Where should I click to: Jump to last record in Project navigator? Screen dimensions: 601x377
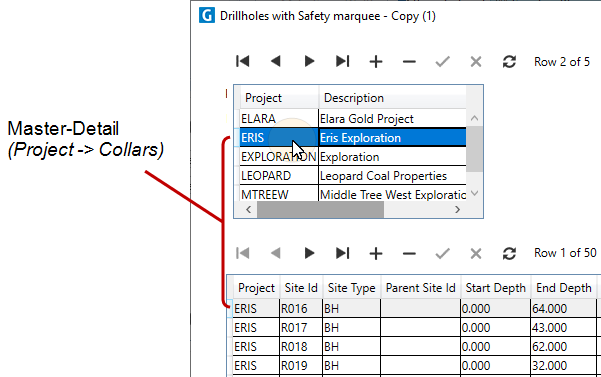(x=342, y=61)
